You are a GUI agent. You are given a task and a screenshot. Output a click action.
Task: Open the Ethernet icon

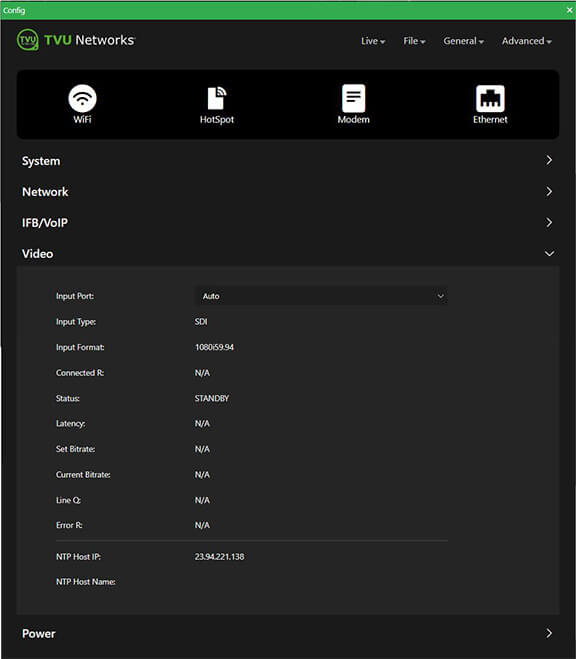(x=490, y=105)
